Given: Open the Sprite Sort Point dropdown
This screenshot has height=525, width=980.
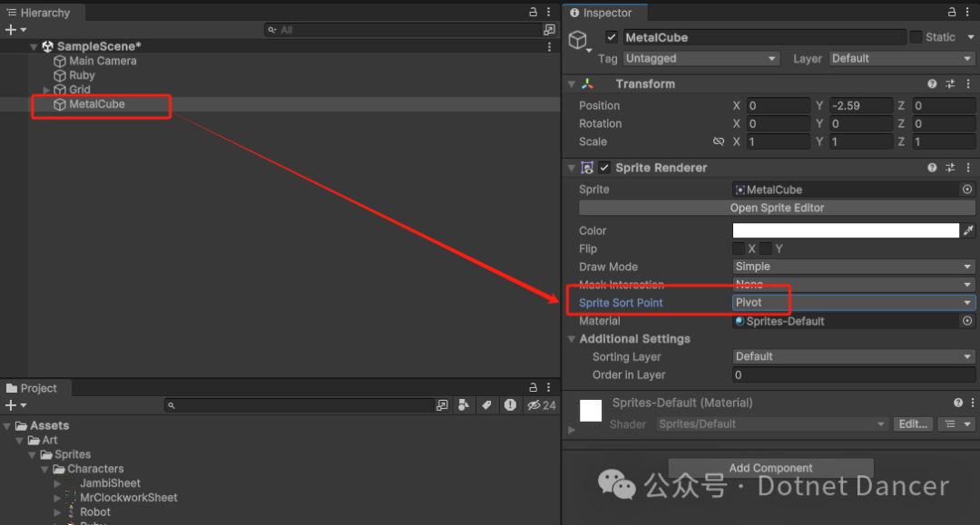Looking at the screenshot, I should click(853, 303).
